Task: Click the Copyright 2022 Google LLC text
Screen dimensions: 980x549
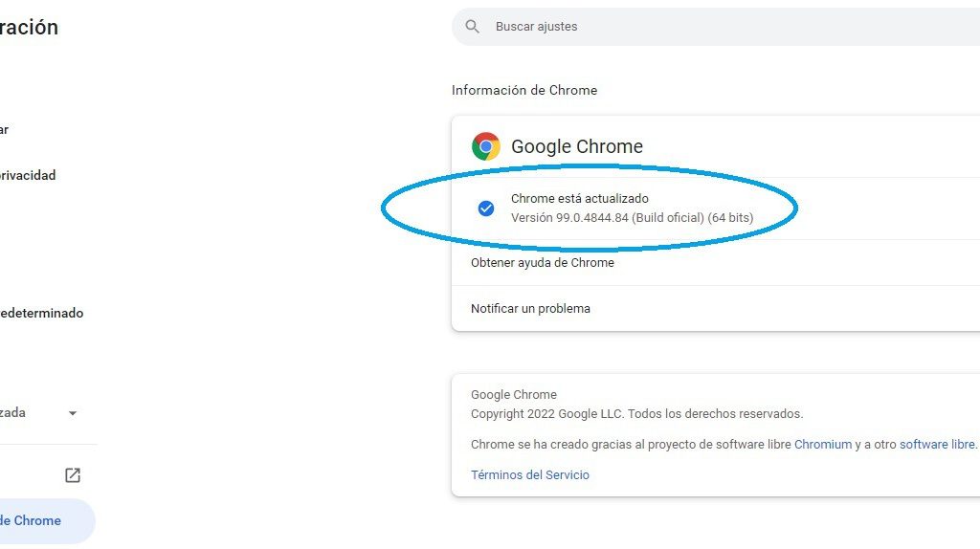Action: 636,413
